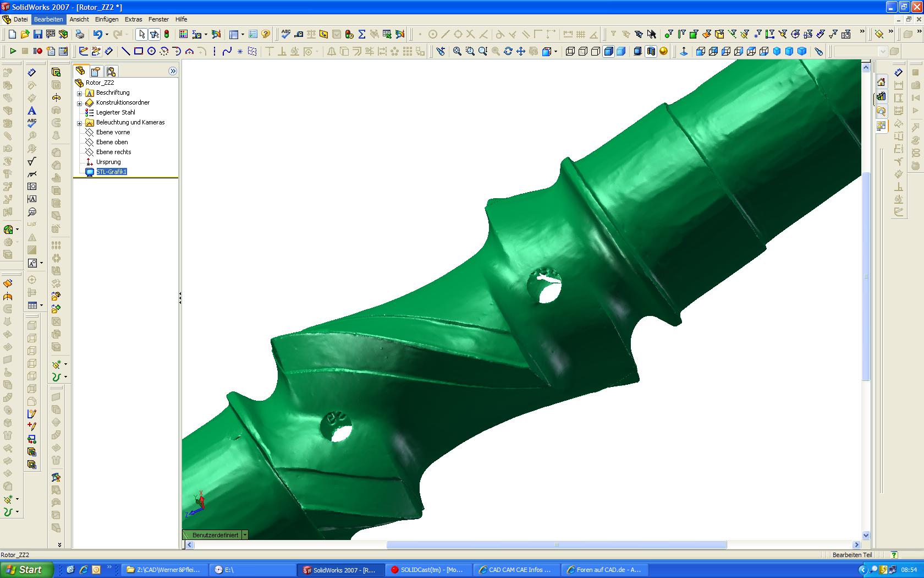Create a new document with New icon
The width and height of the screenshot is (924, 578).
(x=13, y=34)
